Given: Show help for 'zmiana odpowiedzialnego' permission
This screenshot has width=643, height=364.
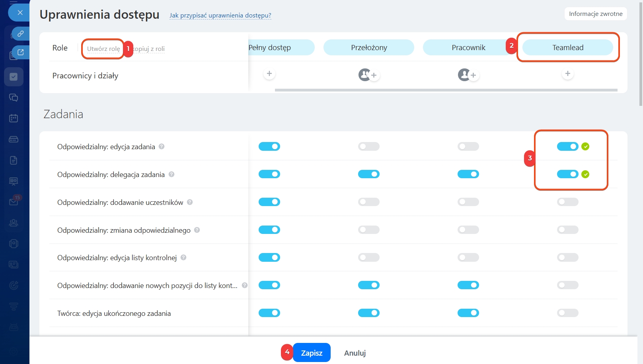Looking at the screenshot, I should [x=197, y=230].
